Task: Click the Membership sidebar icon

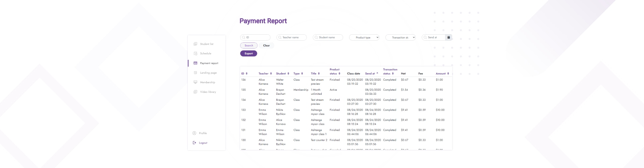Action: click(195, 82)
